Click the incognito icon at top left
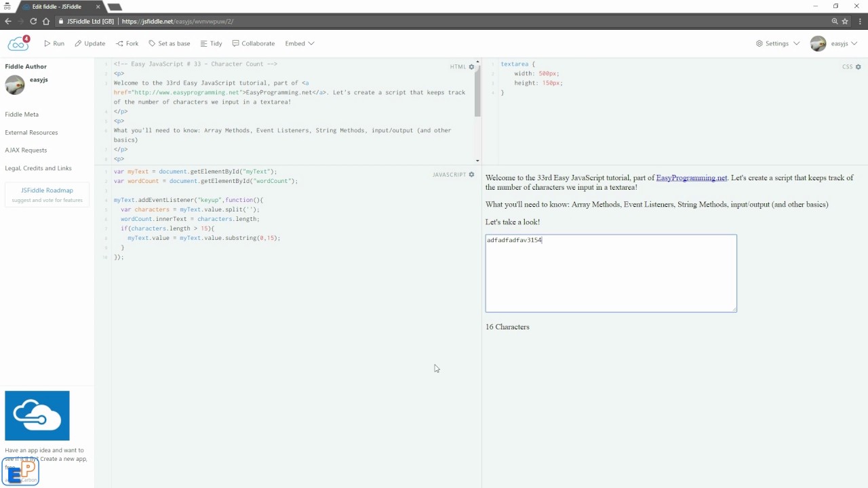This screenshot has width=868, height=488. click(x=7, y=6)
